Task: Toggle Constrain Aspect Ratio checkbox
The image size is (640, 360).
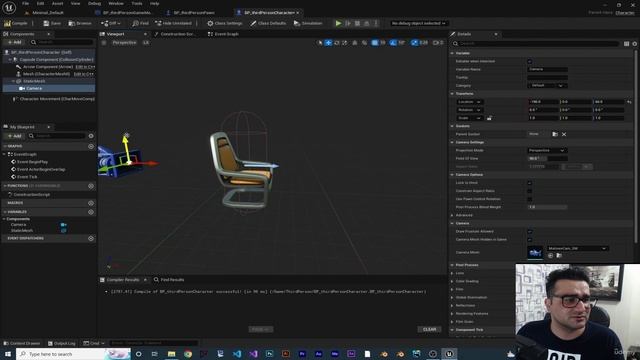Action: click(x=529, y=191)
